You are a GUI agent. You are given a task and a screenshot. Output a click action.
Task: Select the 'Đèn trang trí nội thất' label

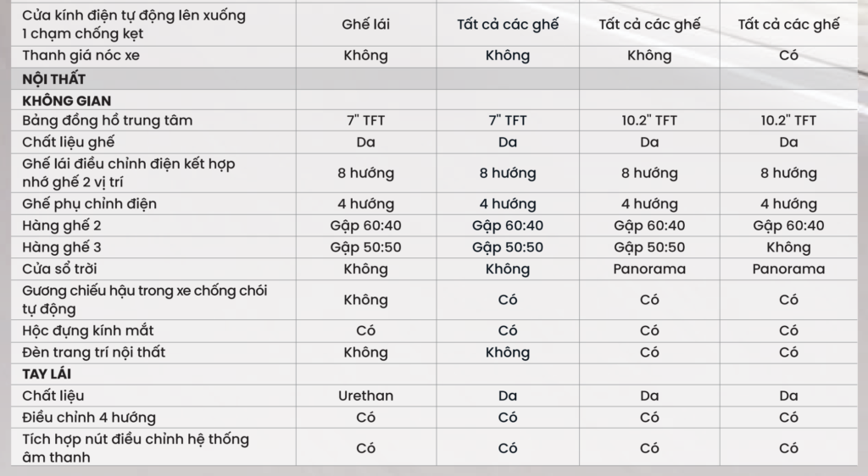(x=94, y=352)
